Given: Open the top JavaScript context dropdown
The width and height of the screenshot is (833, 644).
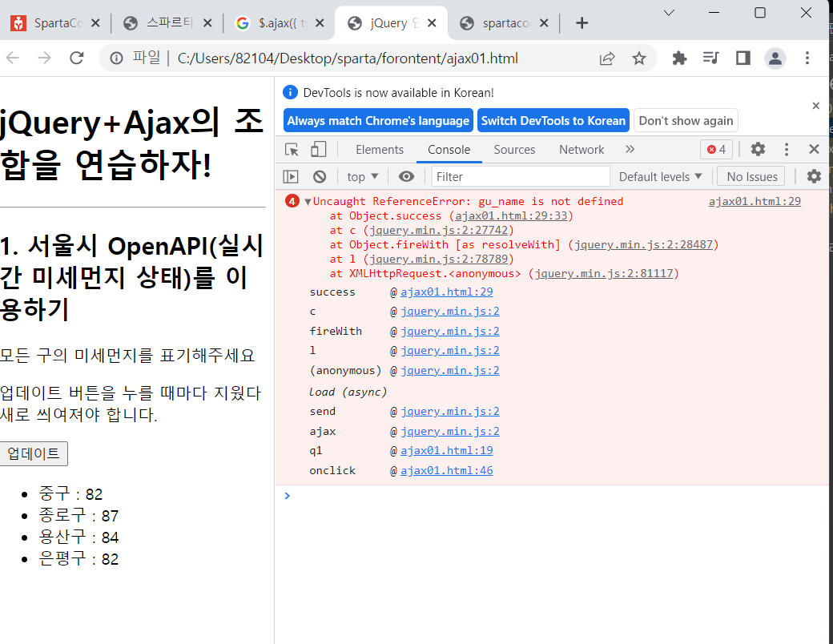Looking at the screenshot, I should coord(363,176).
